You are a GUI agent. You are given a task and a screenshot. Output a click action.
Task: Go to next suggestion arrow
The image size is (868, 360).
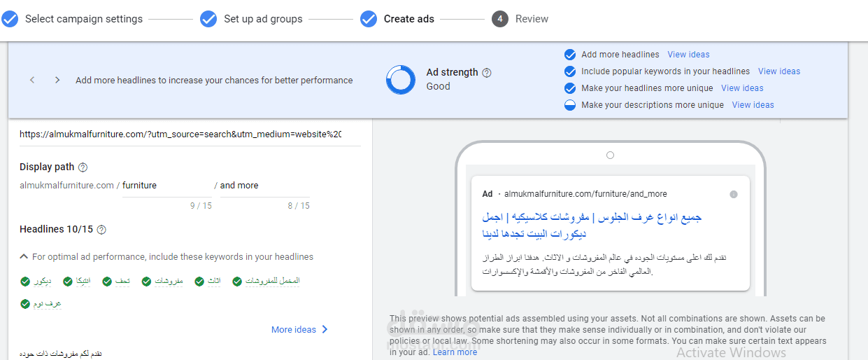(57, 81)
